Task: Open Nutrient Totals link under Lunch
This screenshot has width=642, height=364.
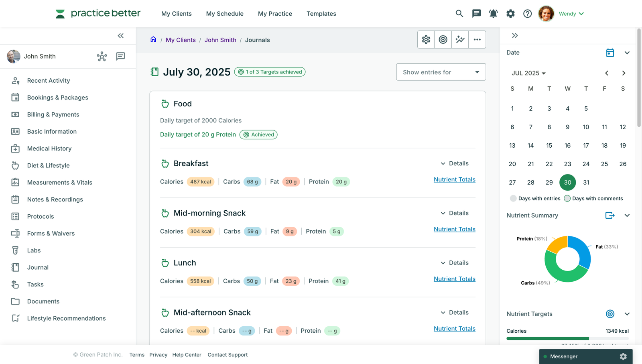Action: tap(454, 279)
